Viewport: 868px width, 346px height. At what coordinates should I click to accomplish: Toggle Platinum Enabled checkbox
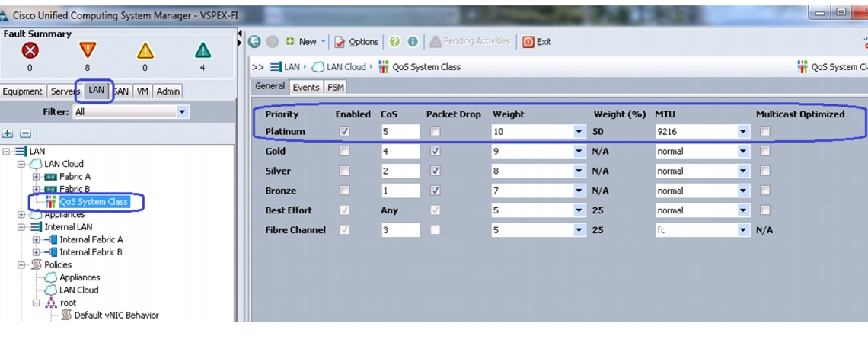click(x=345, y=131)
